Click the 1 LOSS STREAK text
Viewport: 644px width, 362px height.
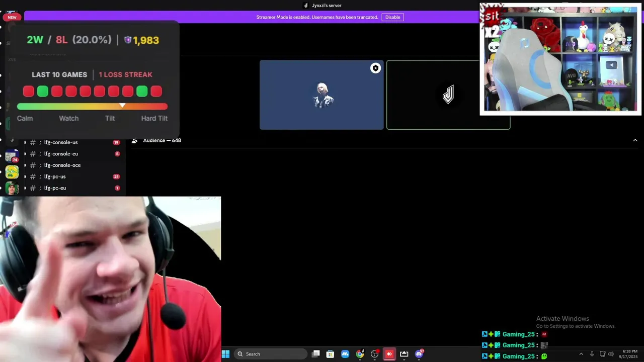(x=125, y=74)
